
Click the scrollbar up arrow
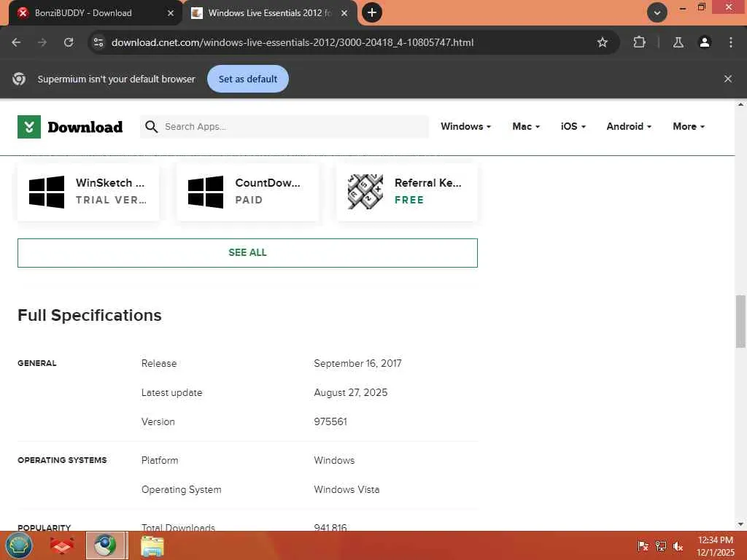pos(740,104)
